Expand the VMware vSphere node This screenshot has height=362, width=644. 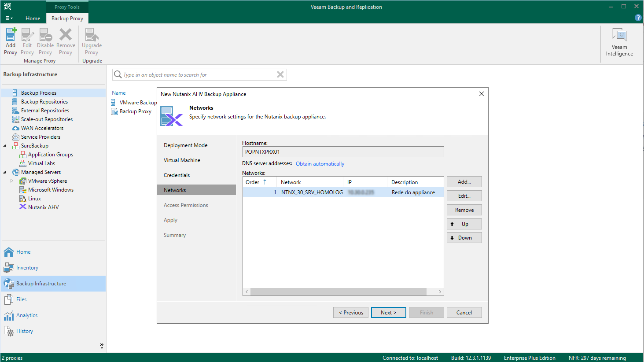(x=12, y=181)
